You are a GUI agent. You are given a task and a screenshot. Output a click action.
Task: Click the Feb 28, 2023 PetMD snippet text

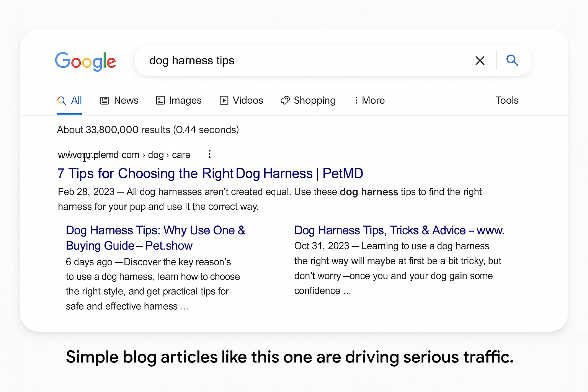coord(269,199)
